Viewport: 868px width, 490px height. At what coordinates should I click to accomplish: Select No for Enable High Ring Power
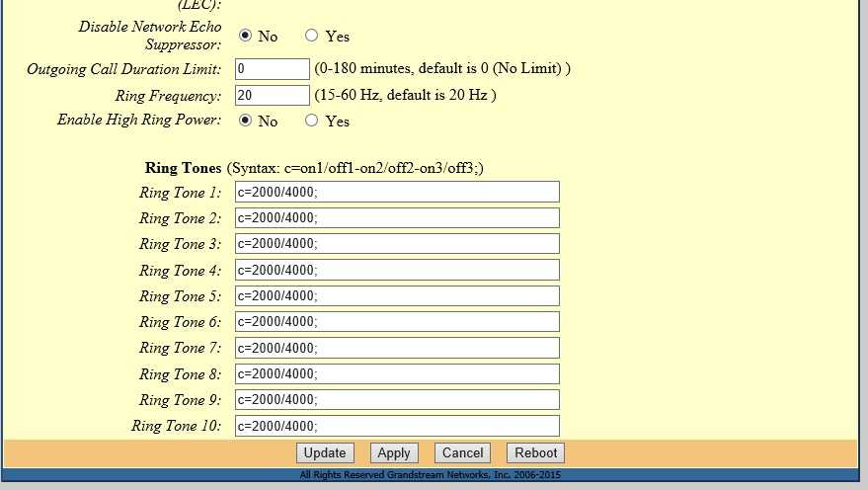tap(245, 121)
